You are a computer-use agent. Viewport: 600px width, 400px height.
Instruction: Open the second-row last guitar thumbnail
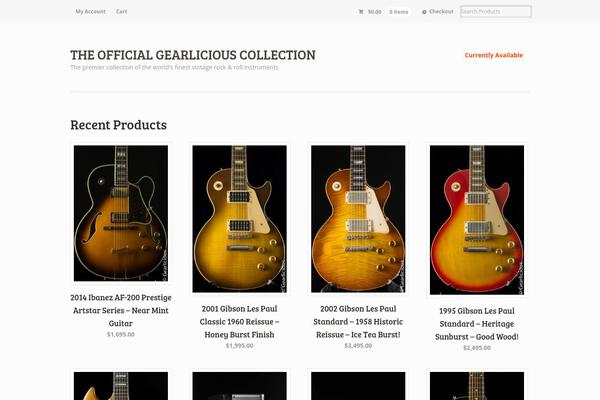click(477, 386)
